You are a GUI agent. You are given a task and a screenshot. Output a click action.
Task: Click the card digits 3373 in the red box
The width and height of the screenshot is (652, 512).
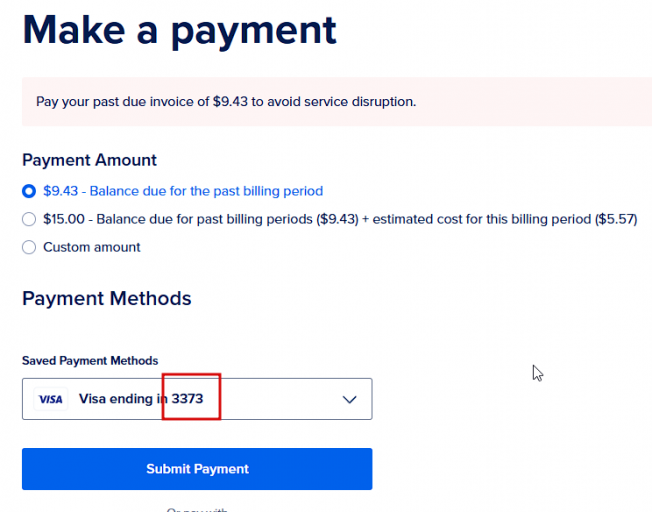(188, 399)
